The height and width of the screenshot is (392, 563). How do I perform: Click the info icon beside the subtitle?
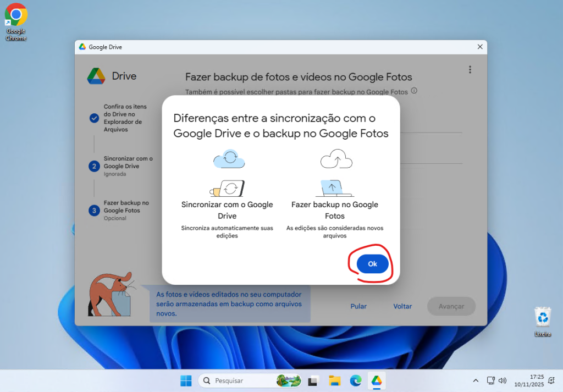(x=414, y=91)
